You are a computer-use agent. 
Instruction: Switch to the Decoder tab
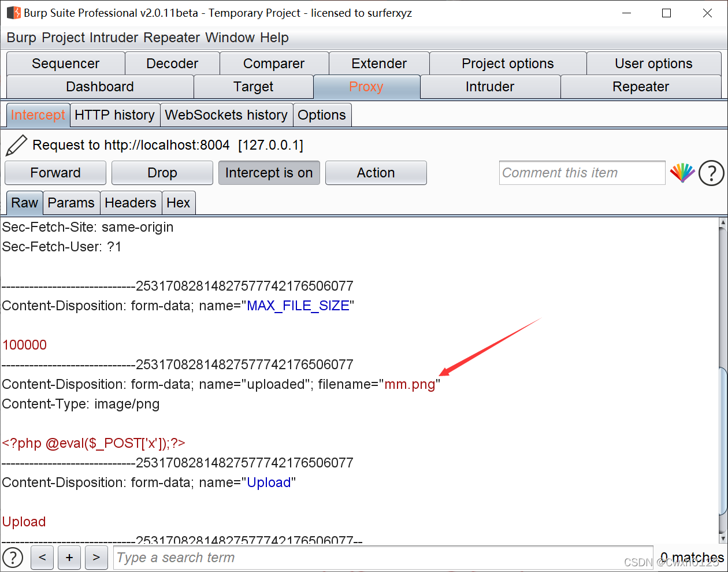point(172,64)
